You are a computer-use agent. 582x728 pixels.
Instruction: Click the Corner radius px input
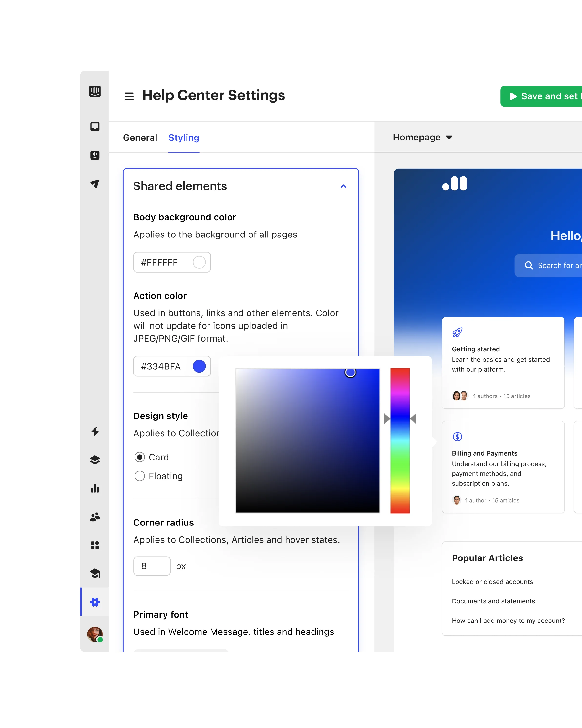pyautogui.click(x=152, y=566)
